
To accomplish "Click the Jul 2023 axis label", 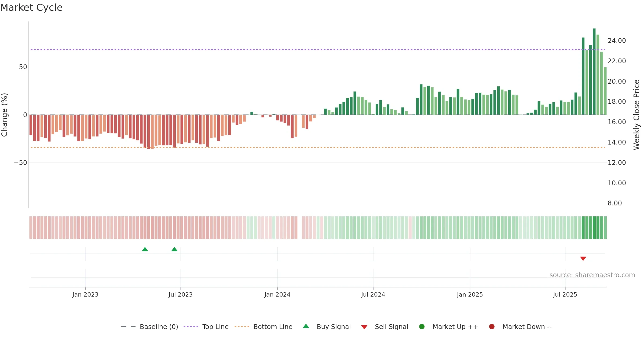I will (x=181, y=294).
